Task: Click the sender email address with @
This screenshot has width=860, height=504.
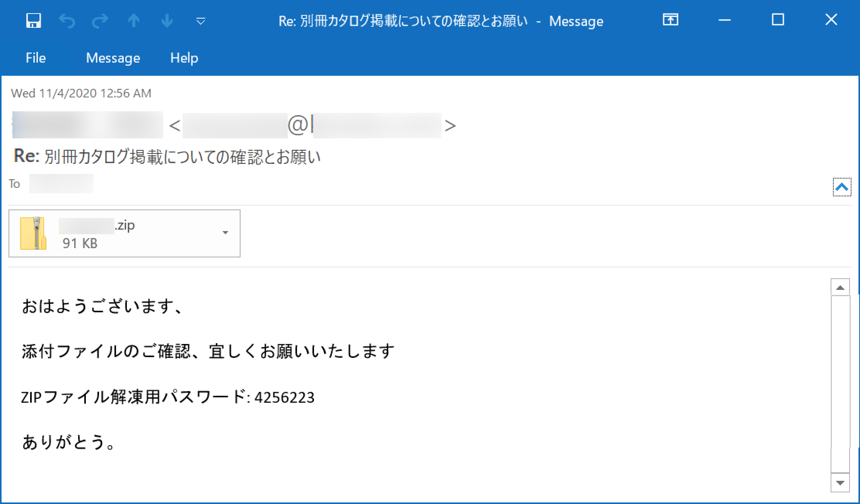Action: [x=312, y=125]
